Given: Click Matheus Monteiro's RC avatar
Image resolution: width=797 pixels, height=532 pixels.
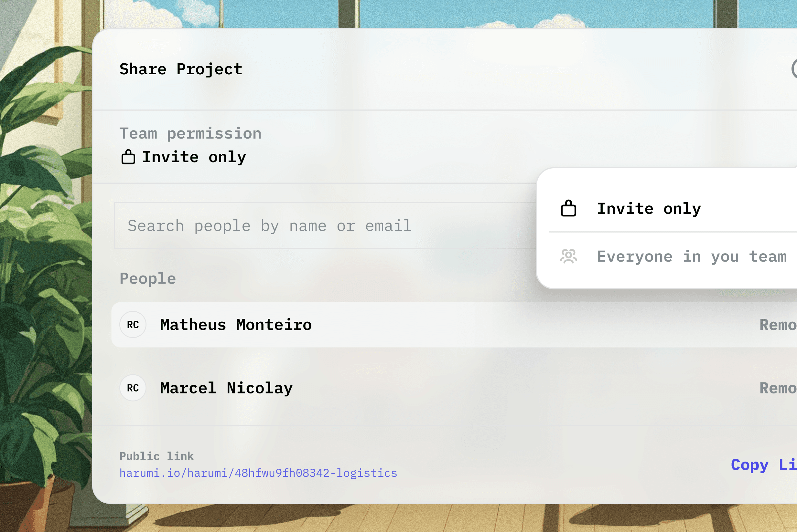Looking at the screenshot, I should tap(133, 325).
